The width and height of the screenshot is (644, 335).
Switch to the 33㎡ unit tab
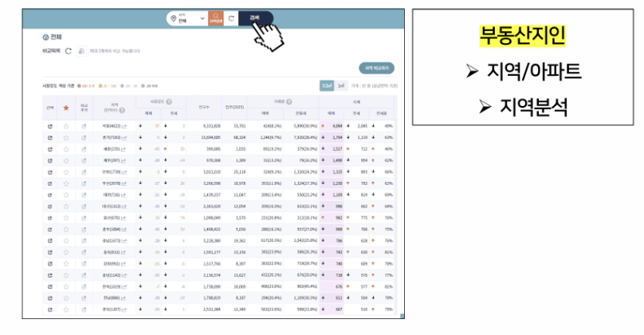(327, 85)
